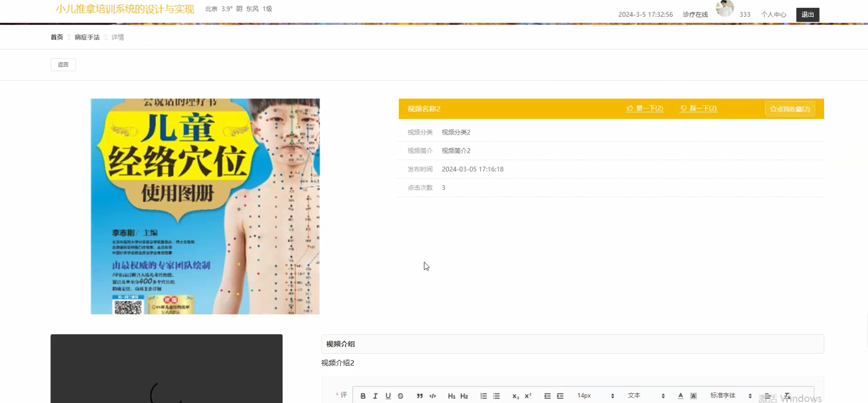Insert an ordered numbered list
The image size is (868, 403).
(483, 396)
